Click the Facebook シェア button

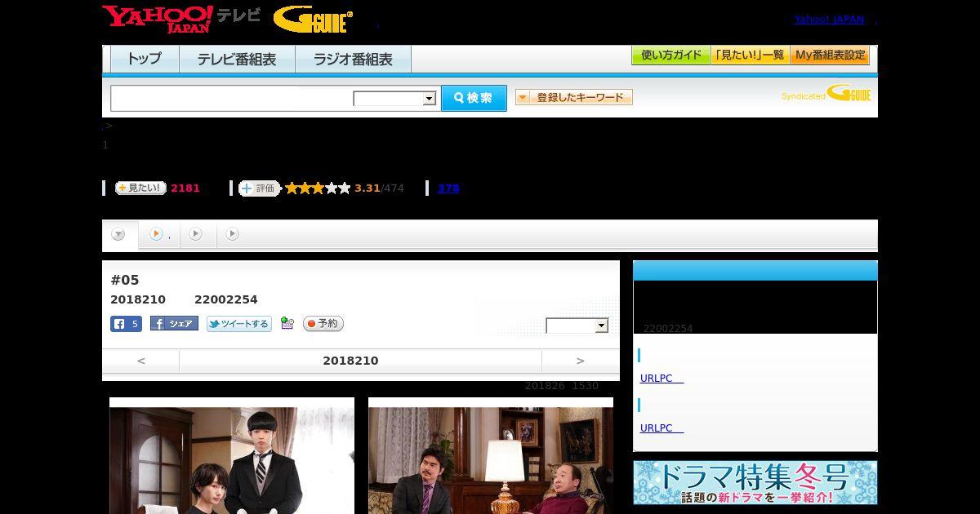(174, 324)
